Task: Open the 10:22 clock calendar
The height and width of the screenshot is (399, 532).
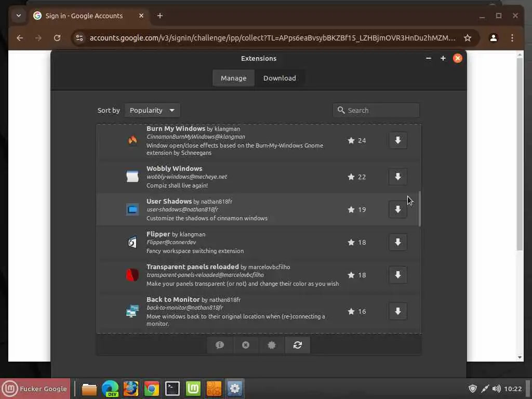Action: 513,389
